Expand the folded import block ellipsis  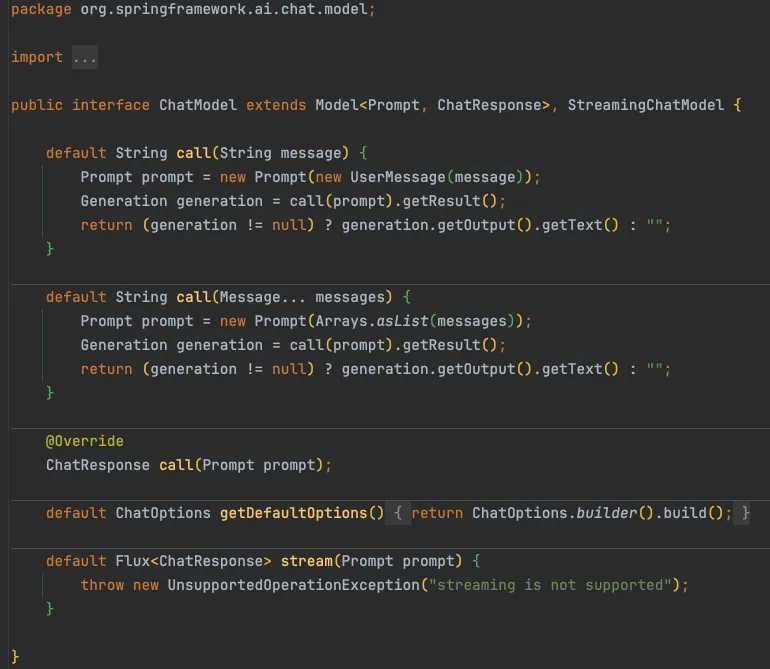click(x=84, y=57)
